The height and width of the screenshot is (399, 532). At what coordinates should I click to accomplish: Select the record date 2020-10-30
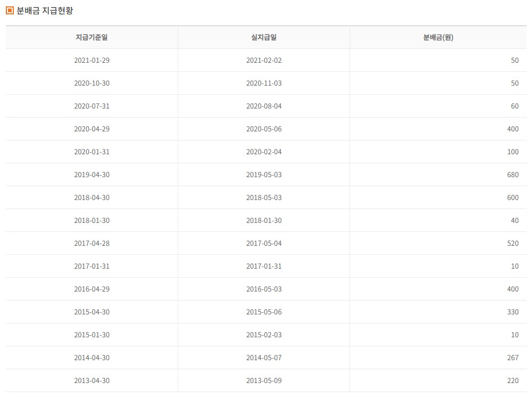[91, 83]
